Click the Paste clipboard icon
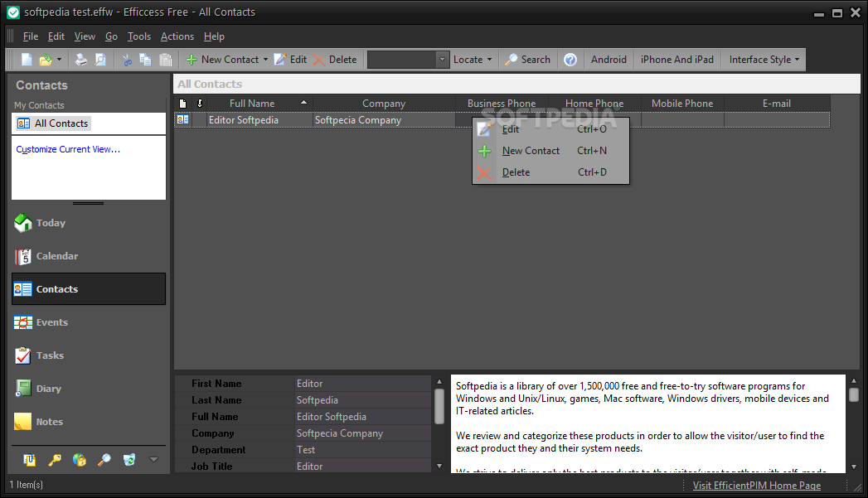 click(165, 59)
